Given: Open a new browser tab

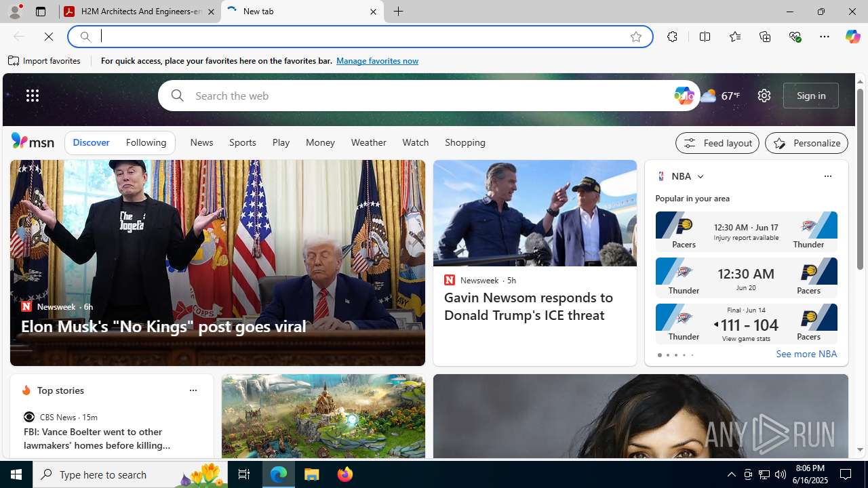Looking at the screenshot, I should 399,12.
